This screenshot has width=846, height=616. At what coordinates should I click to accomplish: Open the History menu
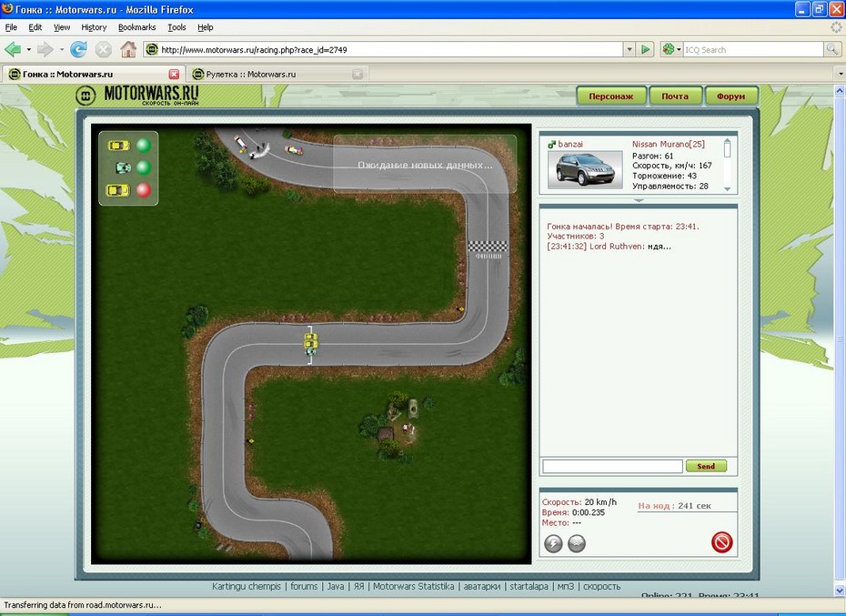coord(94,27)
